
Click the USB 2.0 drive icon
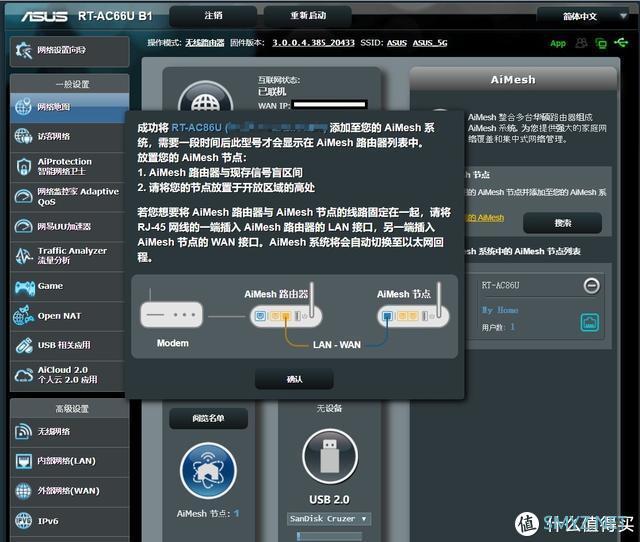pyautogui.click(x=330, y=456)
